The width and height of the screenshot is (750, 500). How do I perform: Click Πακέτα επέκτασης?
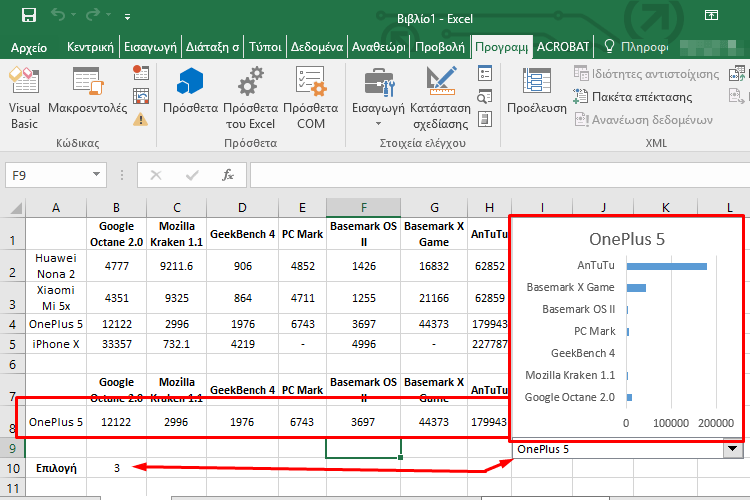point(633,97)
